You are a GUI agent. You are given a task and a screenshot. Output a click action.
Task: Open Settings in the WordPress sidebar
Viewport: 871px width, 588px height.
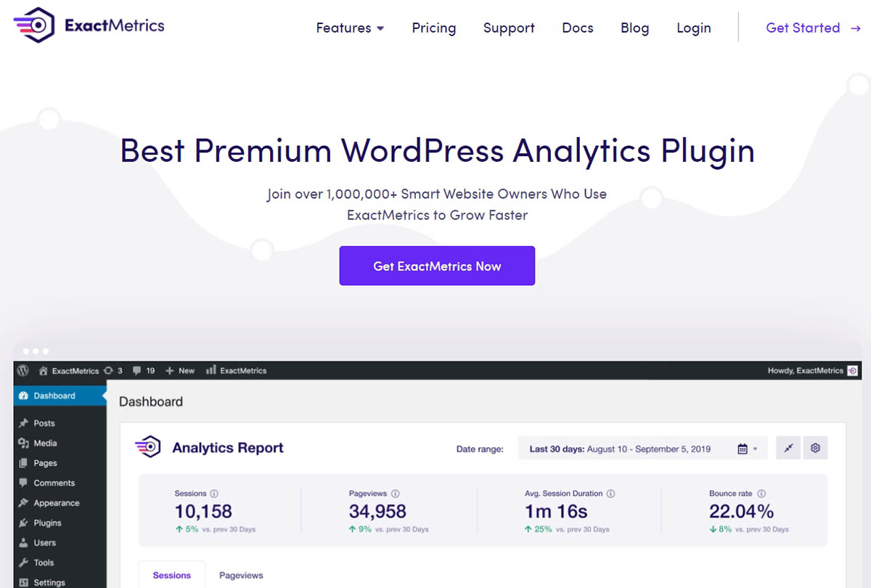(x=49, y=582)
